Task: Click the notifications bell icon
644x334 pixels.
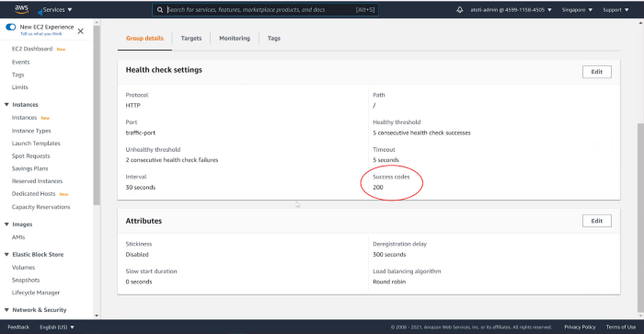Action: [460, 10]
